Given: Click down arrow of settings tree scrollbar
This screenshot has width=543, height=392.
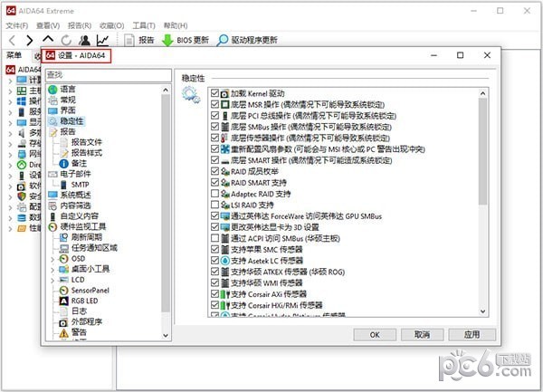Looking at the screenshot, I should point(166,335).
